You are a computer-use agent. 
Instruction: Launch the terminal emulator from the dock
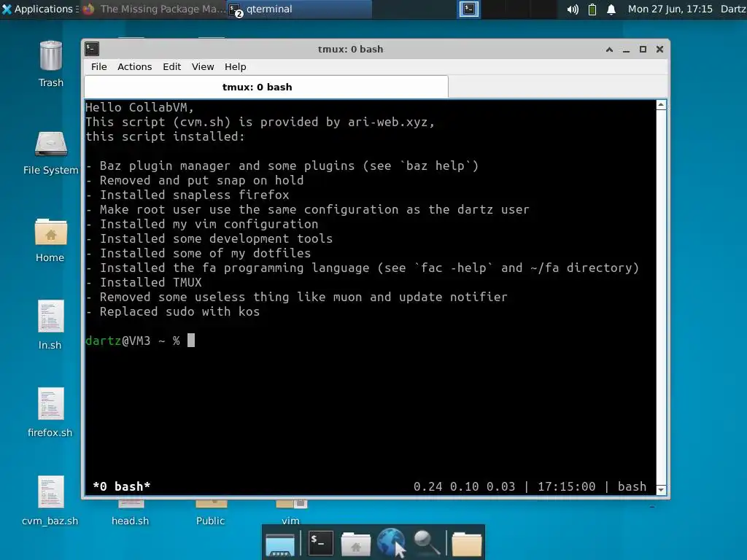320,542
